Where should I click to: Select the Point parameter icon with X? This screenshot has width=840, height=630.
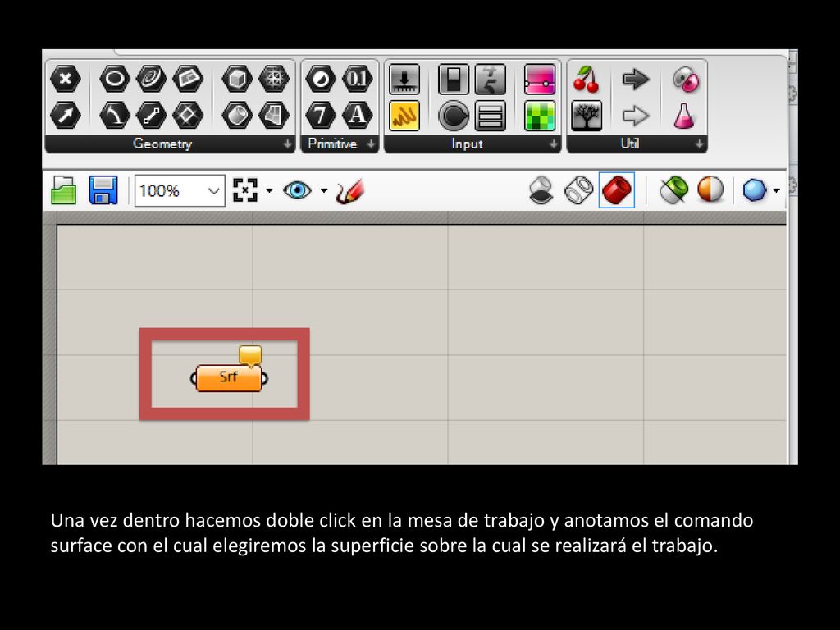[65, 80]
